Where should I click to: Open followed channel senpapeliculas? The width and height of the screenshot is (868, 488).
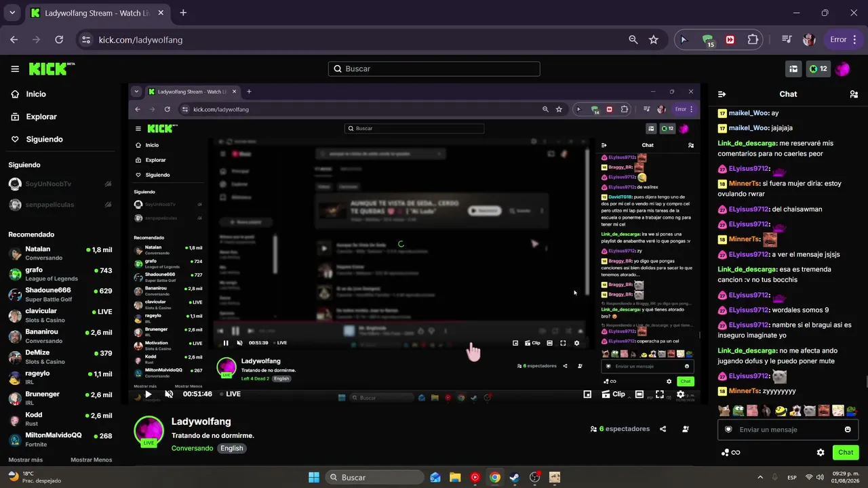(60, 204)
